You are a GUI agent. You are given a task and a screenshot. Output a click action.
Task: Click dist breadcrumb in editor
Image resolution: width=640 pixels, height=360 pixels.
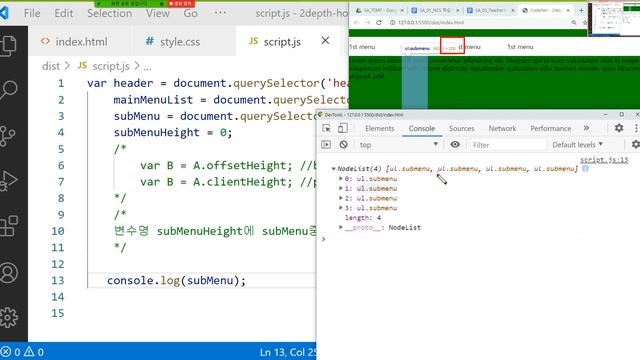click(x=51, y=66)
